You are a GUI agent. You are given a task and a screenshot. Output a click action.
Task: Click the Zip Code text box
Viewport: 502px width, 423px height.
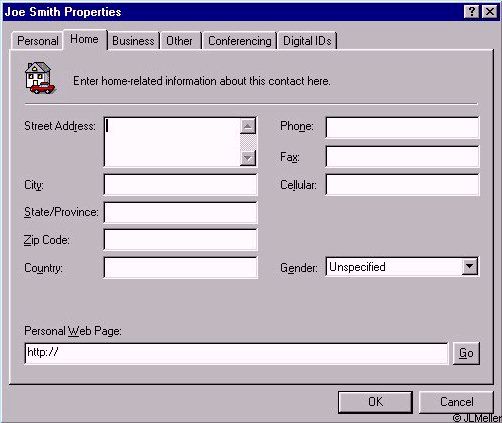pyautogui.click(x=180, y=240)
